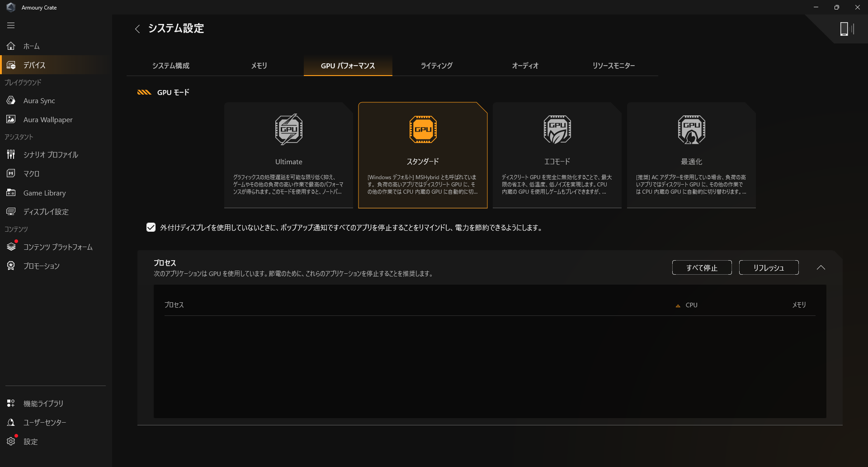The image size is (868, 467).
Task: Click the シナリオ プロファイル sliders icon
Action: pos(11,154)
